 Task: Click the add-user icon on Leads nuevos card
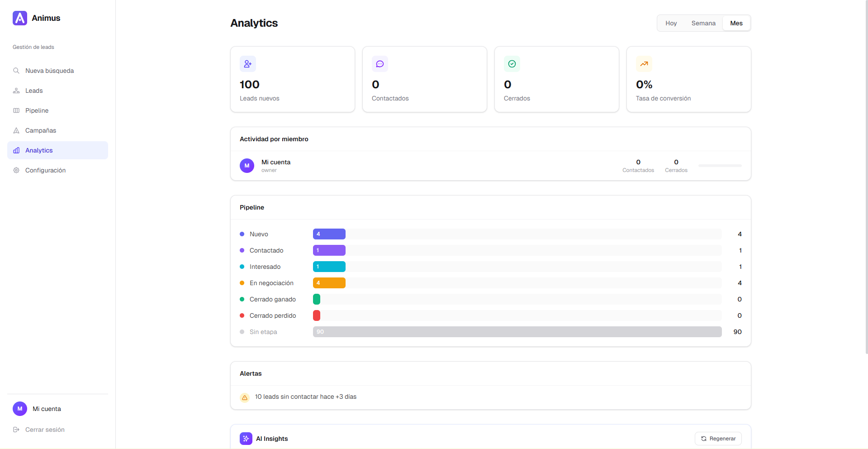tap(247, 64)
